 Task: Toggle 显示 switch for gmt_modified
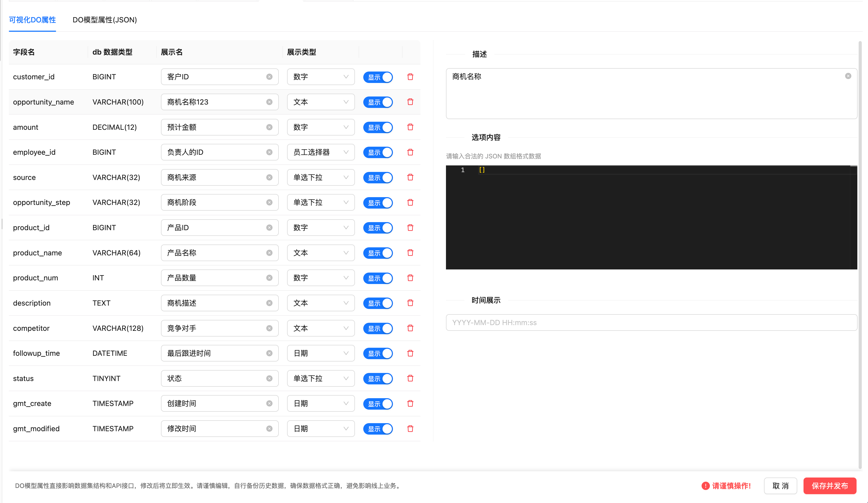click(x=378, y=429)
